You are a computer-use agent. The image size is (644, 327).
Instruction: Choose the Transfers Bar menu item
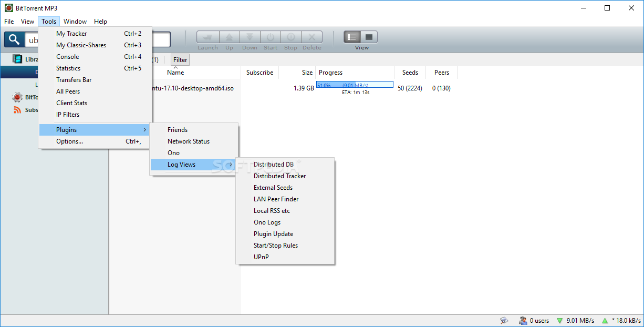click(96, 80)
